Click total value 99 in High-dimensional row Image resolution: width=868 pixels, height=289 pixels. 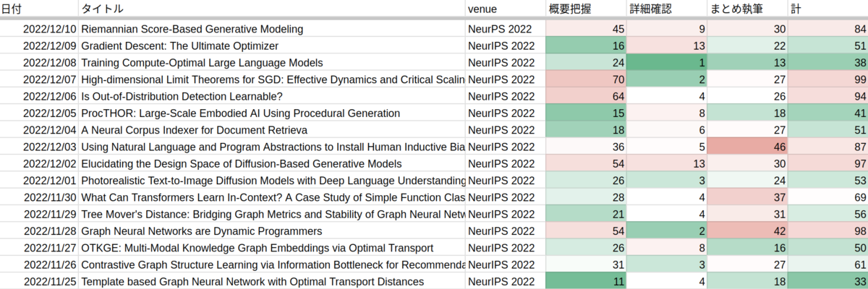[827, 79]
